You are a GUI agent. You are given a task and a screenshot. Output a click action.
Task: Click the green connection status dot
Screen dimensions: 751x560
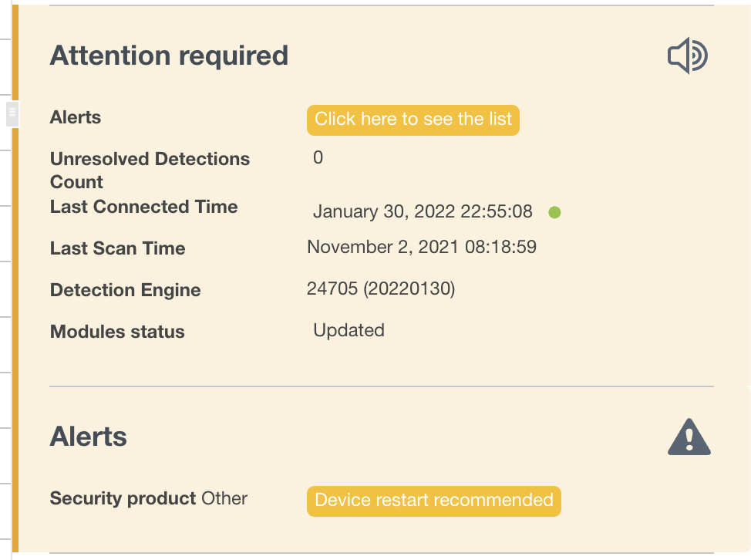click(554, 212)
